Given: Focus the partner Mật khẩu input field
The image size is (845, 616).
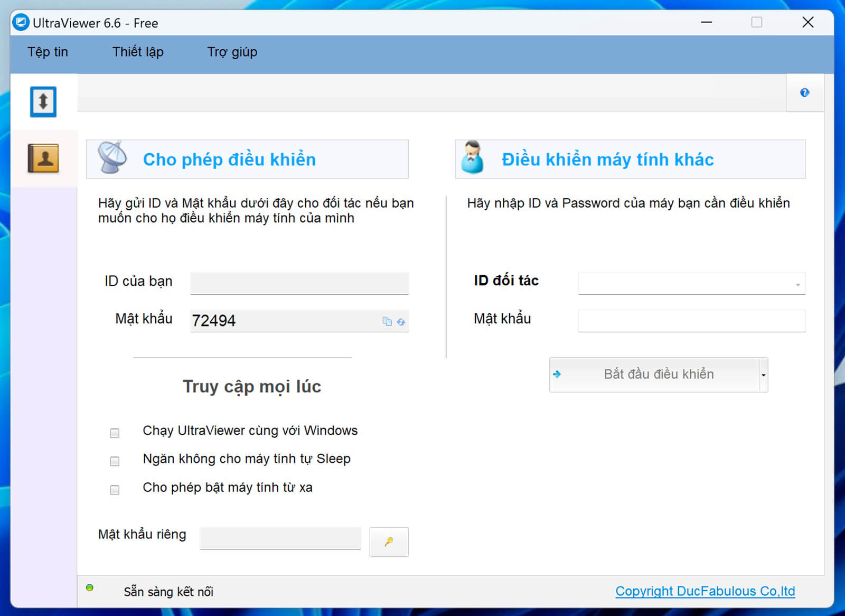Looking at the screenshot, I should pyautogui.click(x=691, y=321).
